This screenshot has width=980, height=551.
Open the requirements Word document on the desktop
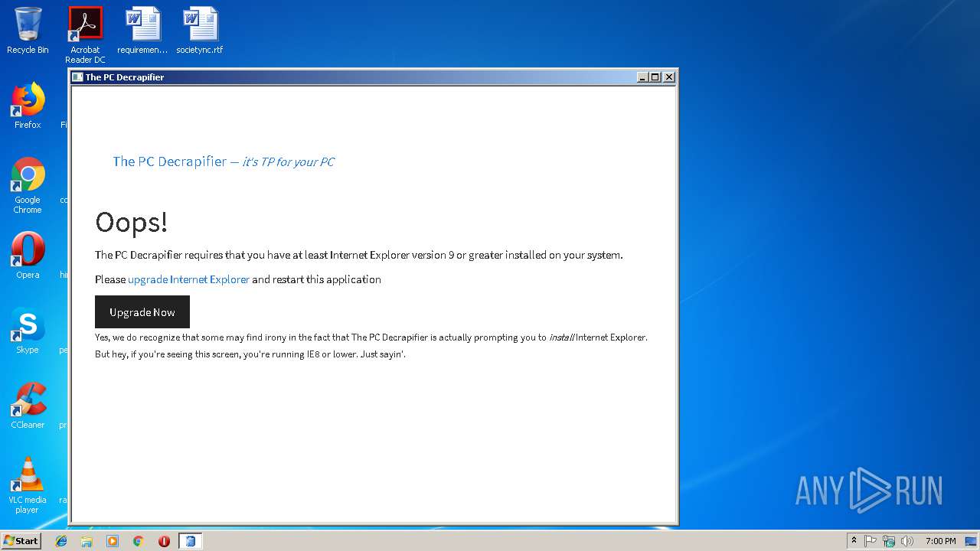click(142, 31)
